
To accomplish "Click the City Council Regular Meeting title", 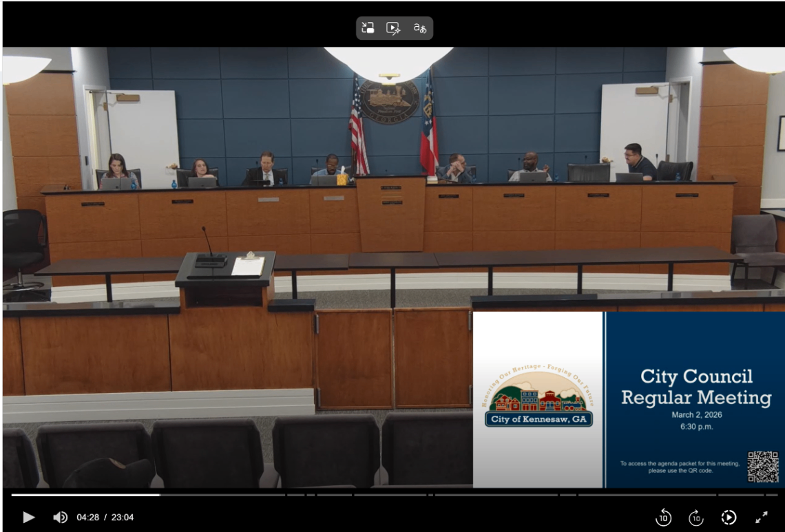I will pos(696,387).
